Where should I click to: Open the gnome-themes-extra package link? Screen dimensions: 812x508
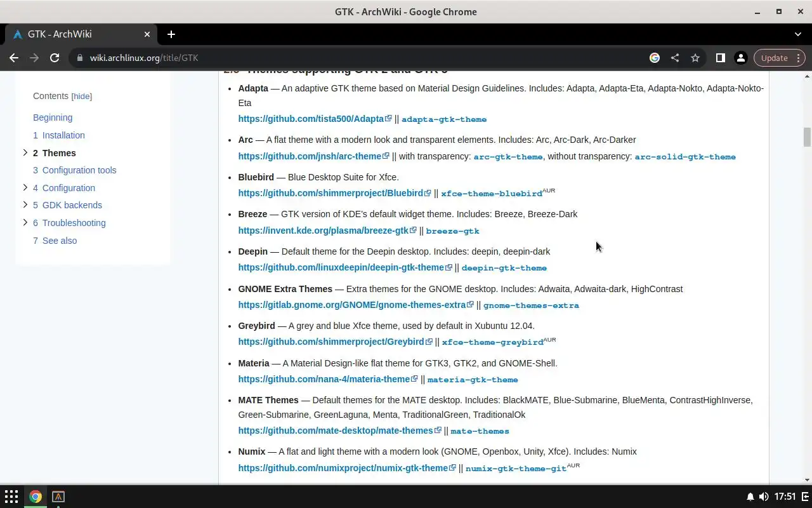(531, 305)
